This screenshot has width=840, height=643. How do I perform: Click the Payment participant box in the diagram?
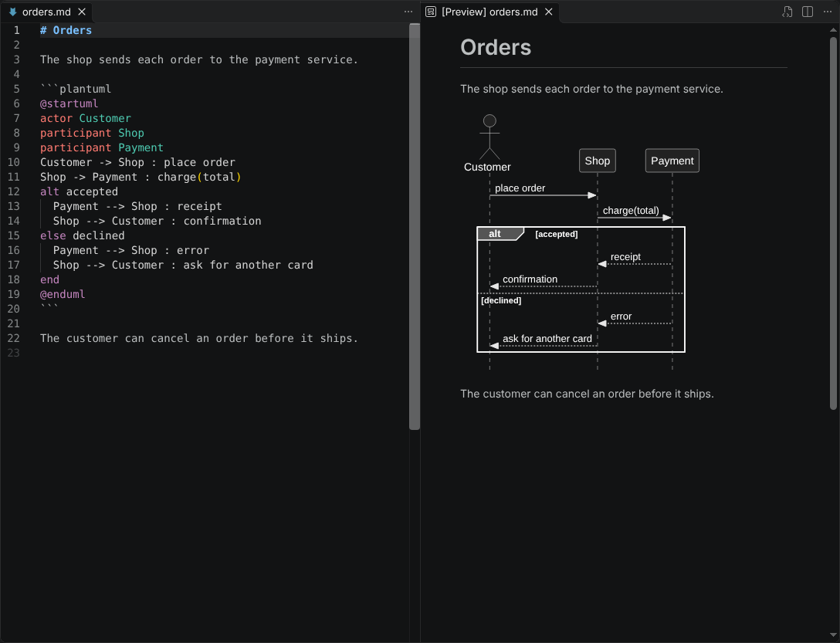tap(672, 161)
